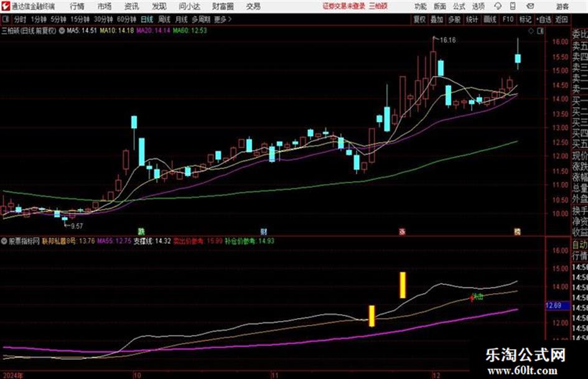The width and height of the screenshot is (588, 379).
Task: Toggle the right panel icon near price axis
Action: (540, 31)
